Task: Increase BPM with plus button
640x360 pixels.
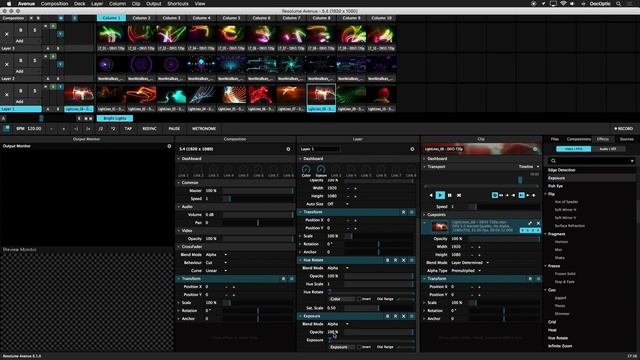Action: 64,129
